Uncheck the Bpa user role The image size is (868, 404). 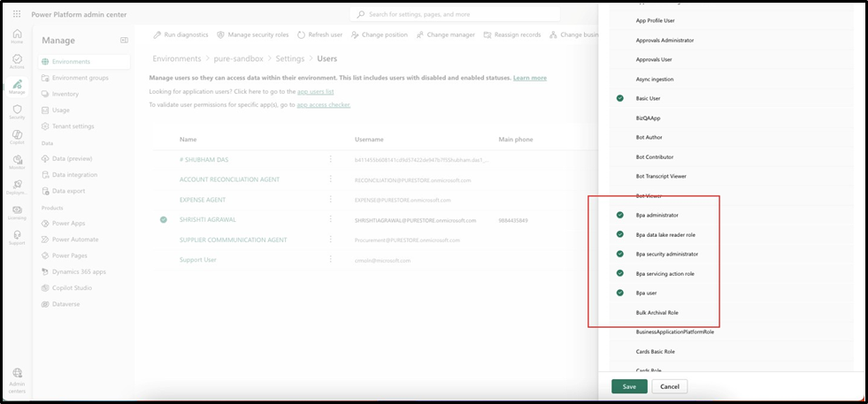(620, 293)
